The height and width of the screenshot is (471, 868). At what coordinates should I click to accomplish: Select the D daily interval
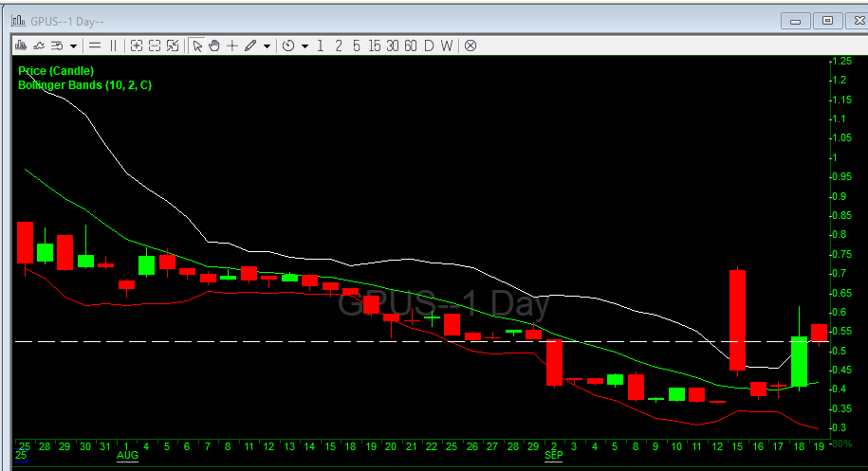pos(429,45)
